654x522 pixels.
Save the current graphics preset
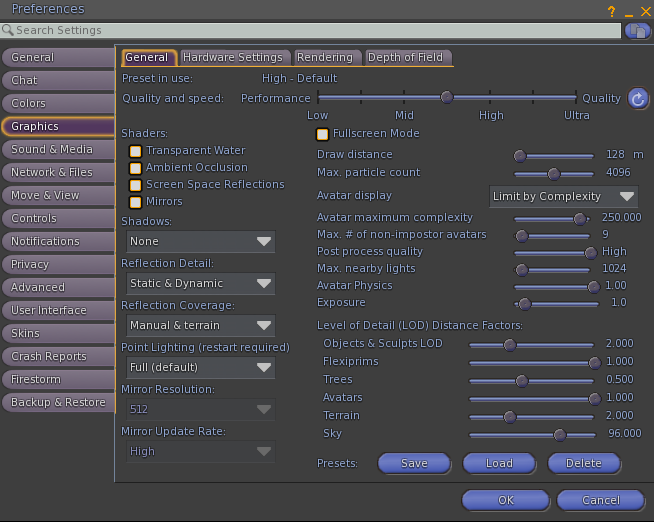(x=414, y=463)
